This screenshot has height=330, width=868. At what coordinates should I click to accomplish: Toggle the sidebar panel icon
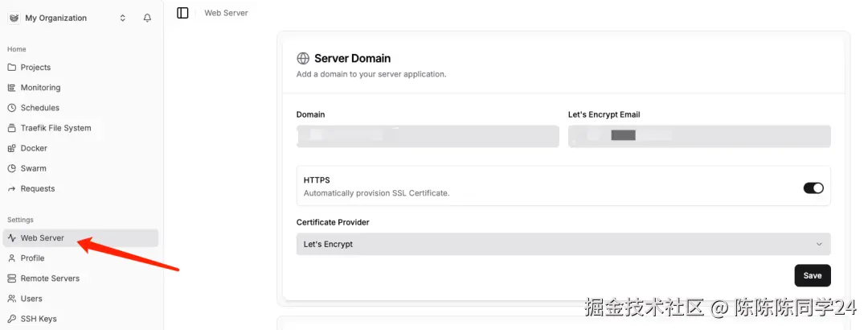click(182, 13)
